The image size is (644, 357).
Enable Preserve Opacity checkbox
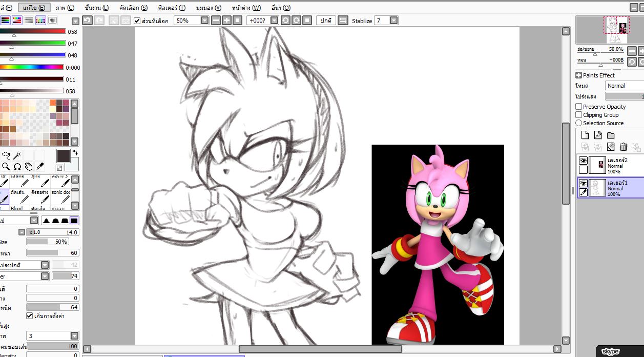579,107
